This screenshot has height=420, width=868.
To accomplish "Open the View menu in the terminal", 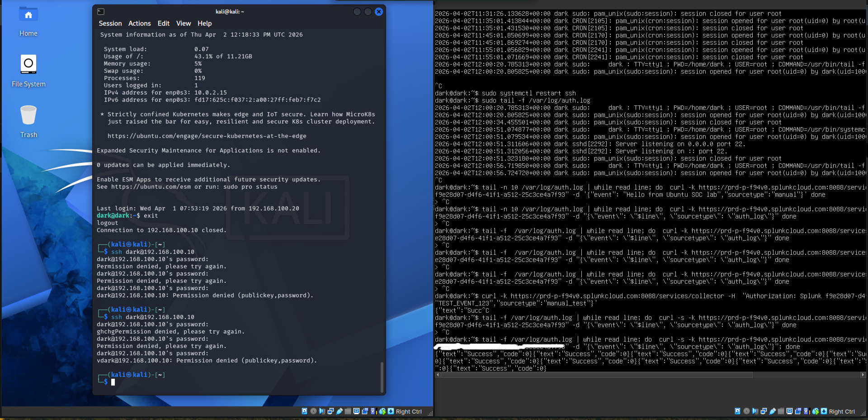I will tap(184, 24).
